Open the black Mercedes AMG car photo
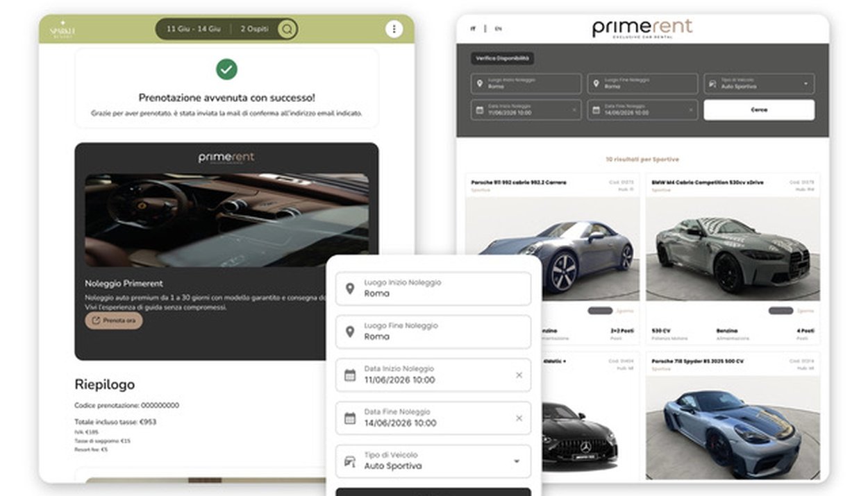This screenshot has width=868, height=496. [x=579, y=427]
